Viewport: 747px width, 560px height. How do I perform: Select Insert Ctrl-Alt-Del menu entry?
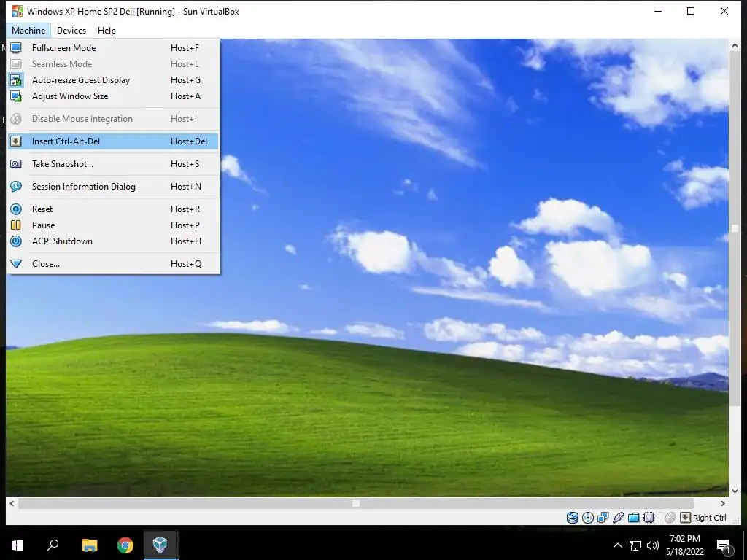113,141
